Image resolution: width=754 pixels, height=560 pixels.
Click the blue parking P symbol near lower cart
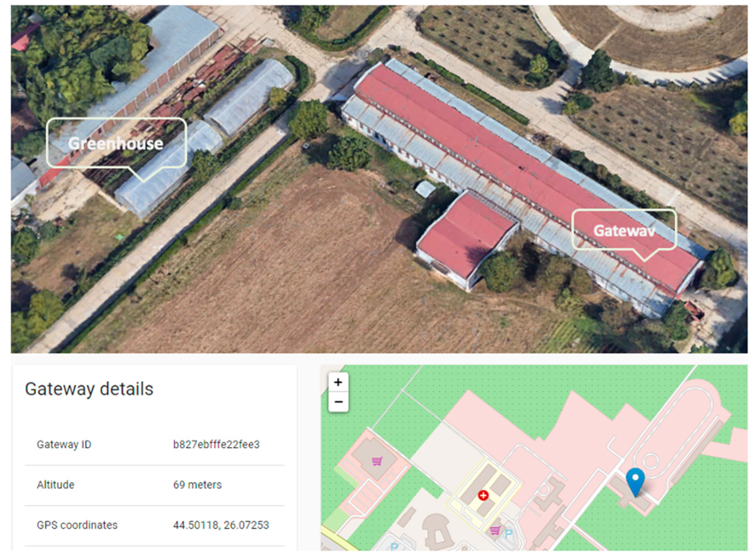click(508, 535)
